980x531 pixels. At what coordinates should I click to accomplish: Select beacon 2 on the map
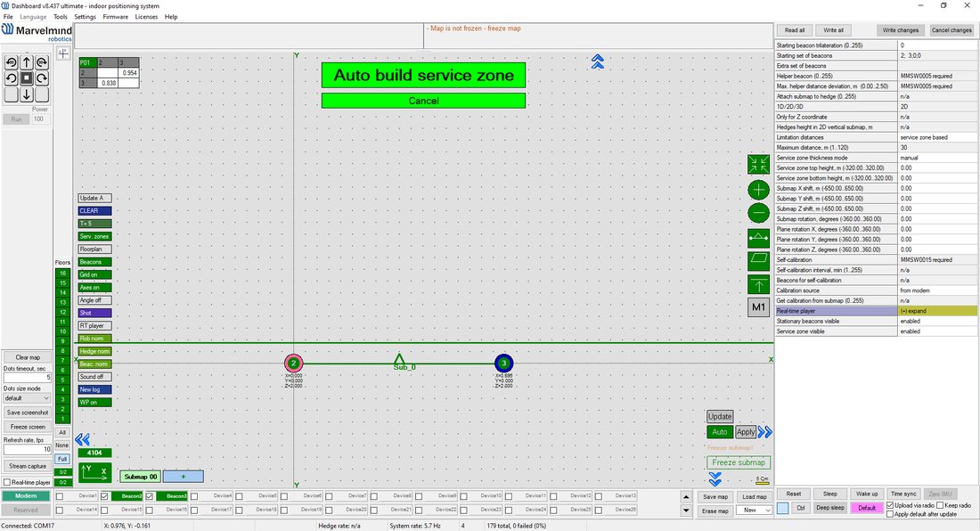[293, 363]
